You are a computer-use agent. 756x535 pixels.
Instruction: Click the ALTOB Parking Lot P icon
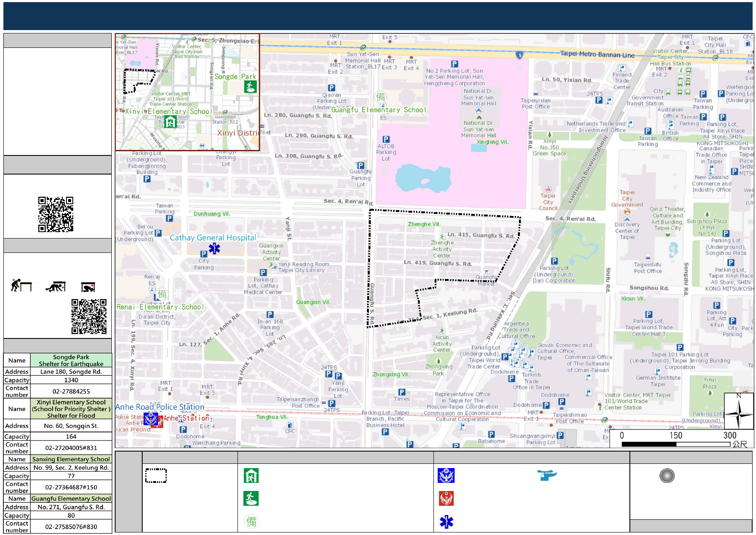pos(386,139)
